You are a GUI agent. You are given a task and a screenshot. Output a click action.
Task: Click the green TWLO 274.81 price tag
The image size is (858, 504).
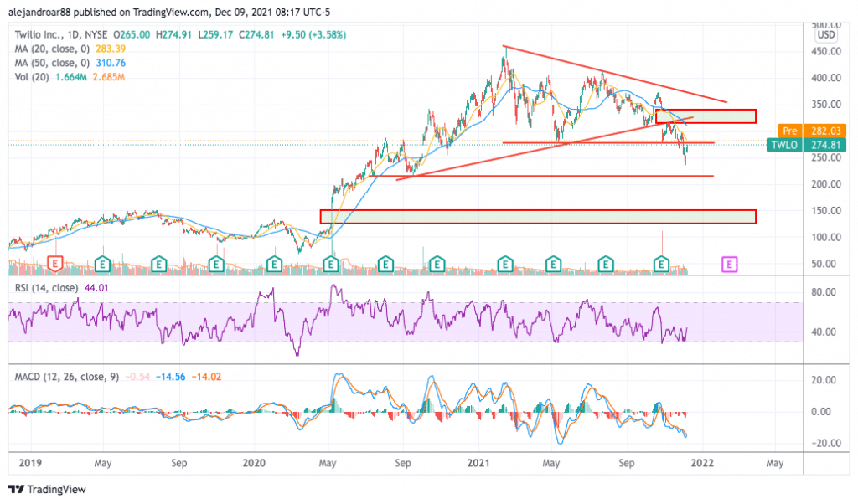(806, 145)
